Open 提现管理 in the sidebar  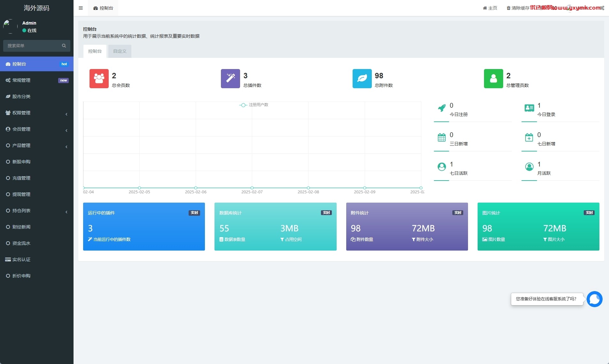[37, 194]
